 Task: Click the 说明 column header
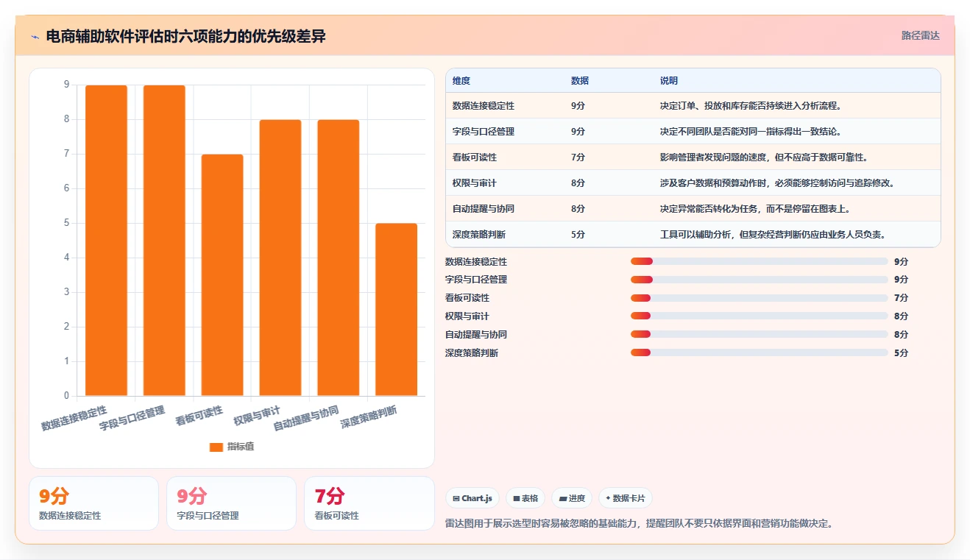pyautogui.click(x=669, y=81)
